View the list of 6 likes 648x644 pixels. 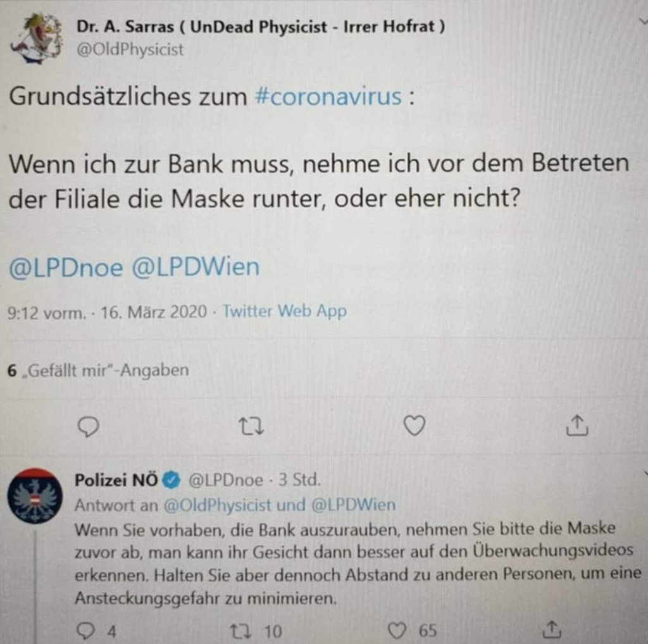click(x=95, y=371)
